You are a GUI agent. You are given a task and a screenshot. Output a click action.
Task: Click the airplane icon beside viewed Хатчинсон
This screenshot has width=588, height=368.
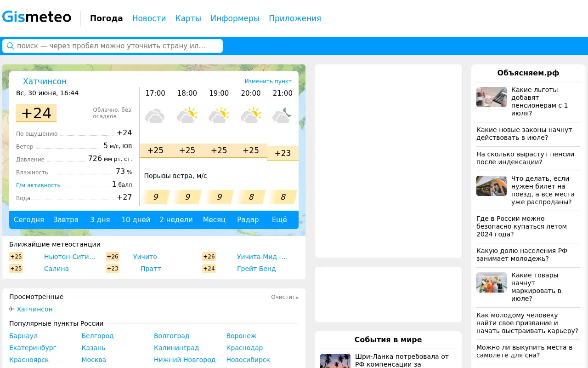[12, 309]
